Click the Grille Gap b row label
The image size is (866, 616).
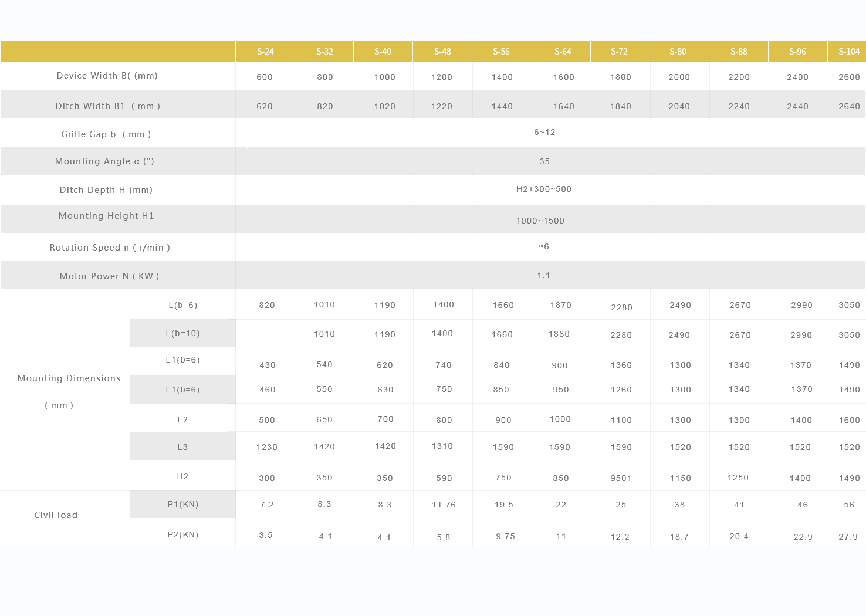coord(106,134)
